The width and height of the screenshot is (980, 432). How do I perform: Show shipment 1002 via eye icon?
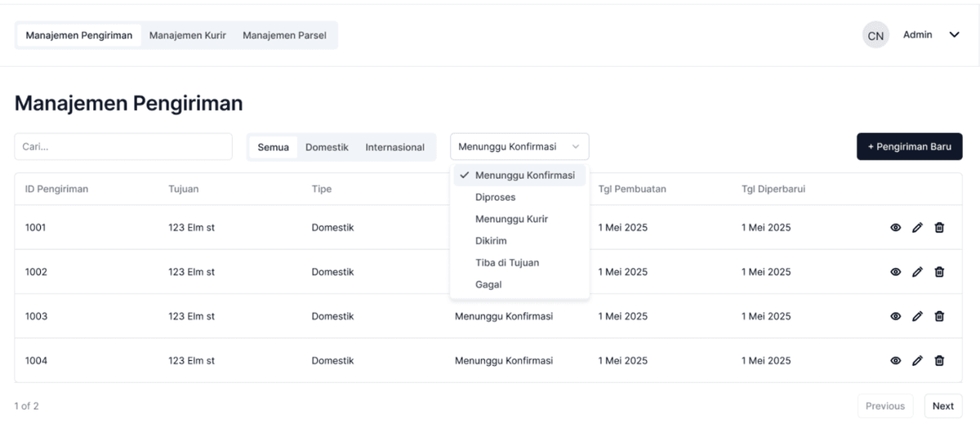tap(895, 272)
